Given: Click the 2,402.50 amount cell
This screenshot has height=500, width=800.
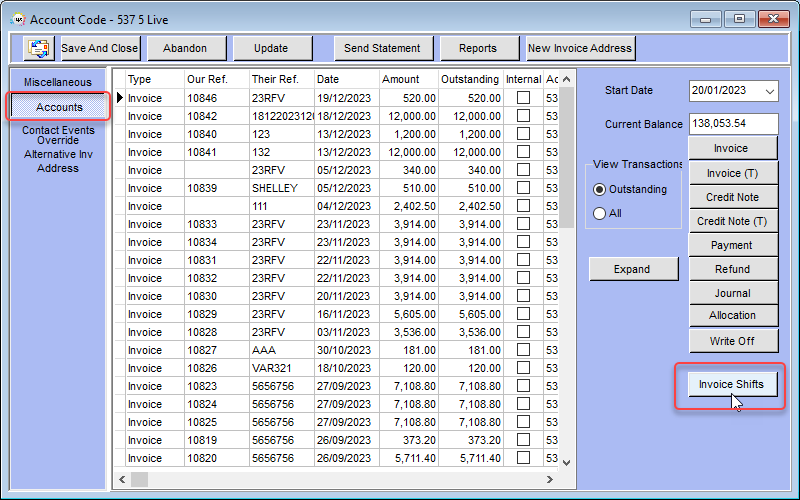Looking at the screenshot, I should (x=409, y=206).
